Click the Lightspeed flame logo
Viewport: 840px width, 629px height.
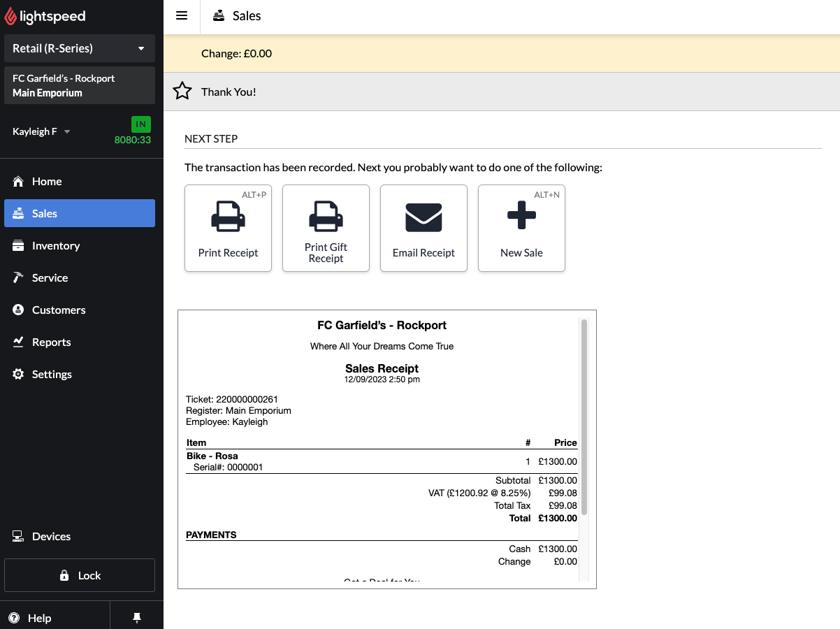10,17
